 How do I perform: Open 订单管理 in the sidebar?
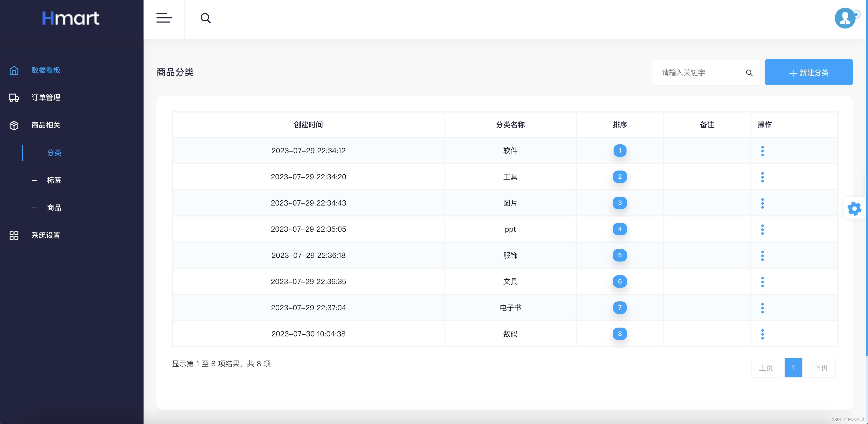click(46, 98)
